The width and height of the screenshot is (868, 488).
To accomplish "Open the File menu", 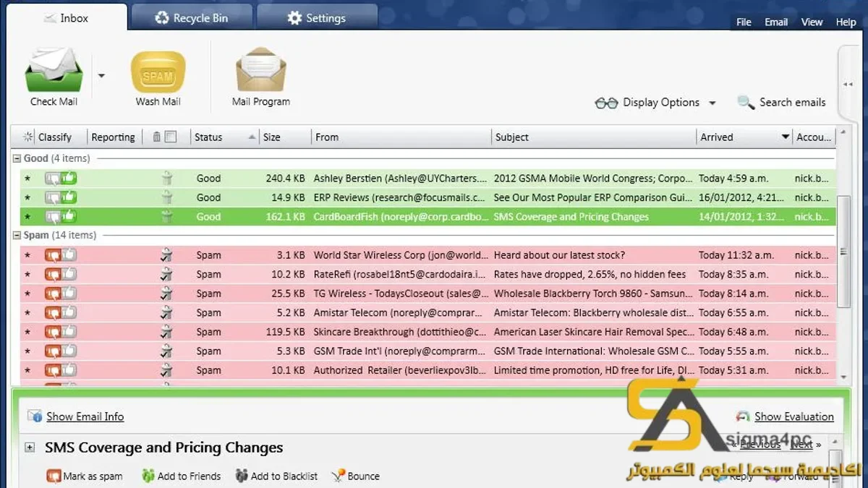I will 744,22.
